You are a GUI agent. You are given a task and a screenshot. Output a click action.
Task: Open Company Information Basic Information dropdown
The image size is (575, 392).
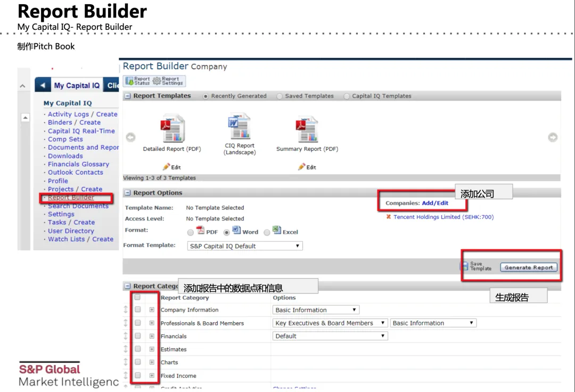pyautogui.click(x=316, y=310)
